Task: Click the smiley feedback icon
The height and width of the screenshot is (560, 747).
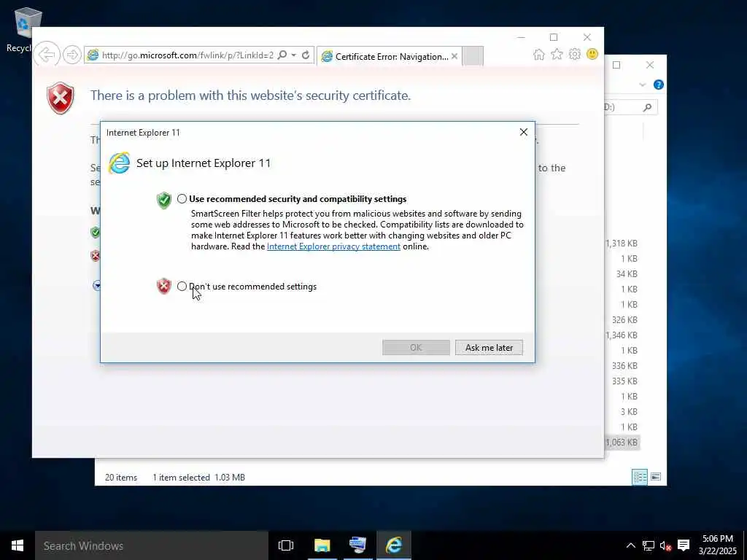Action: [x=592, y=54]
